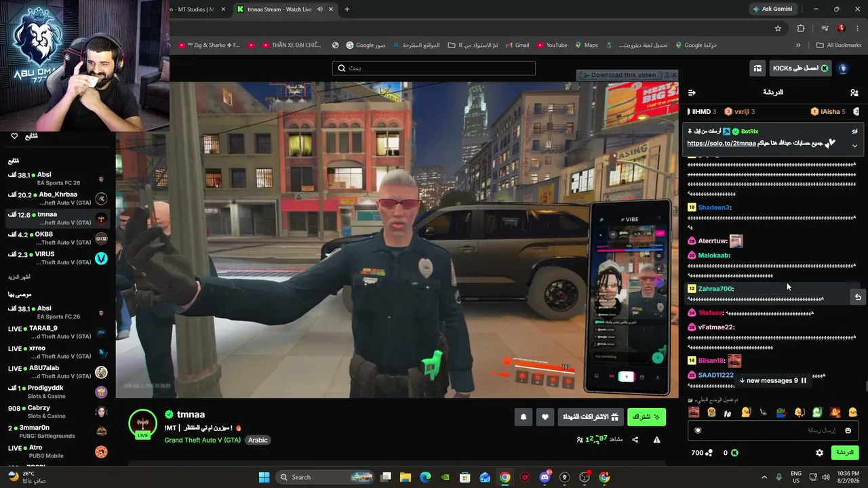Hide the pinned BotRix message

pyautogui.click(x=854, y=131)
